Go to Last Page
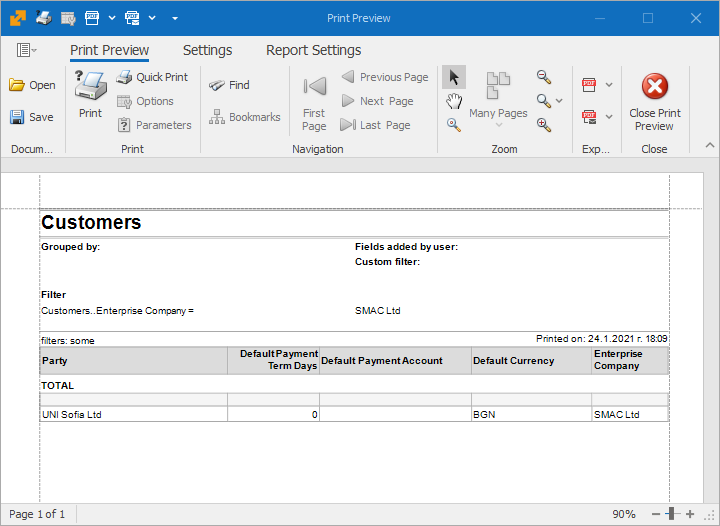 (x=375, y=125)
